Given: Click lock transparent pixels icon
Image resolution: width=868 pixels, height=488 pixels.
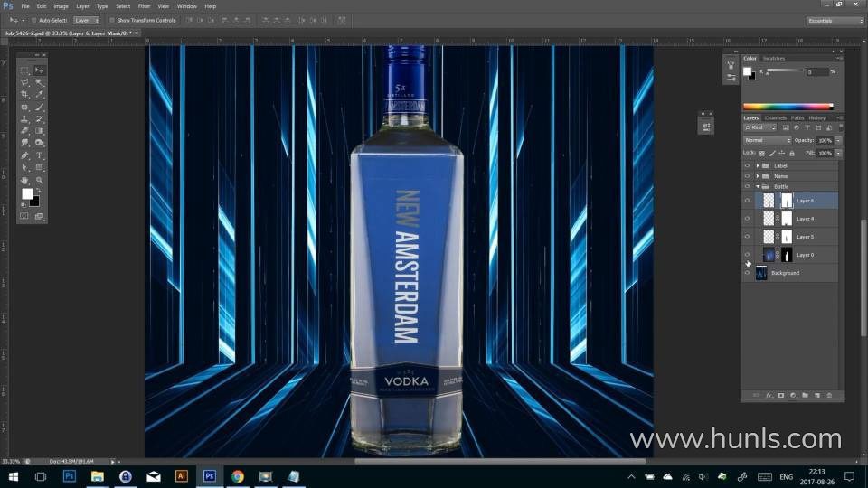Looking at the screenshot, I should click(761, 154).
